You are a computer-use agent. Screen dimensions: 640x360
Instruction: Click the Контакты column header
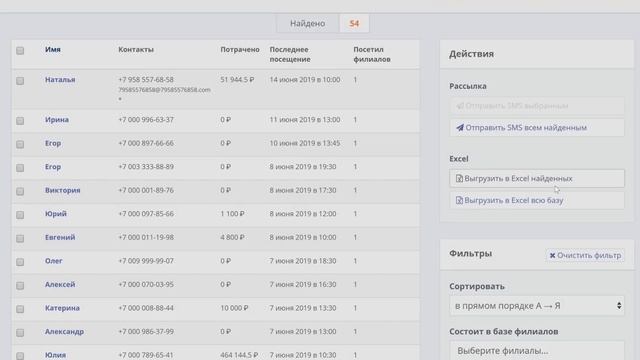136,49
